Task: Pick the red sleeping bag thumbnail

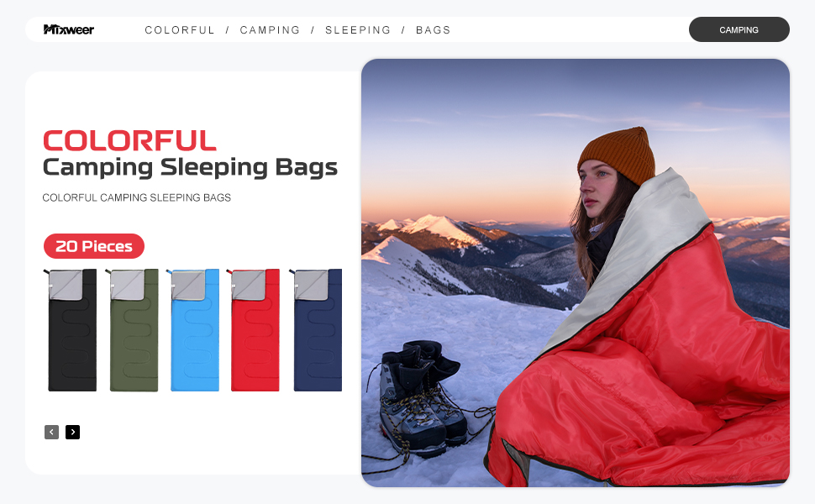Action: tap(254, 330)
